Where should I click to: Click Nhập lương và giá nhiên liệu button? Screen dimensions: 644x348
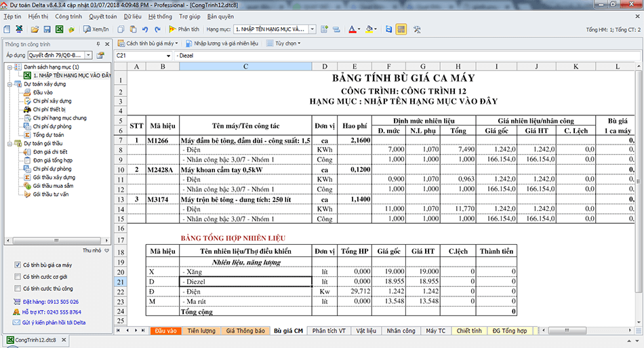point(222,43)
